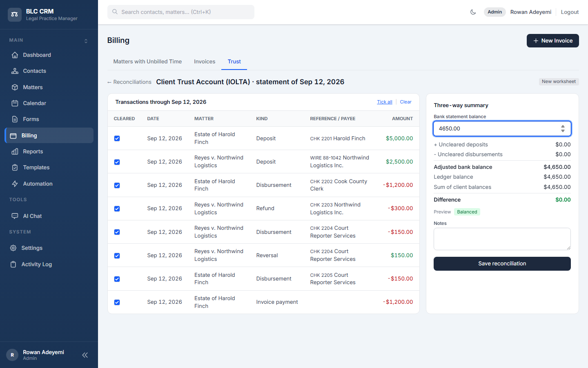The width and height of the screenshot is (588, 368).
Task: Click Logout in the top bar
Action: point(570,12)
